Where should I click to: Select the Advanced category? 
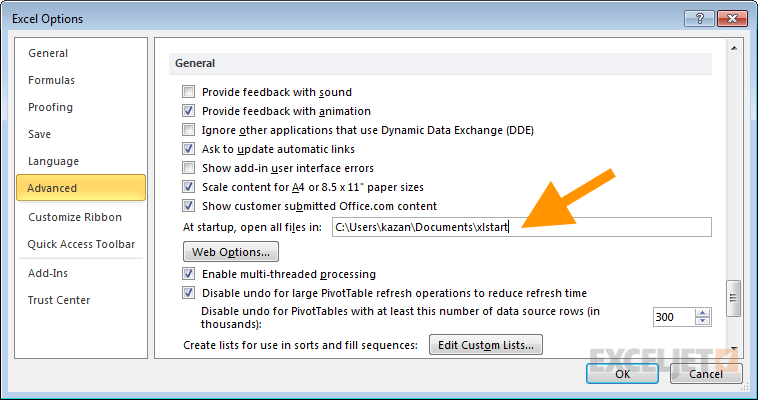[x=81, y=188]
